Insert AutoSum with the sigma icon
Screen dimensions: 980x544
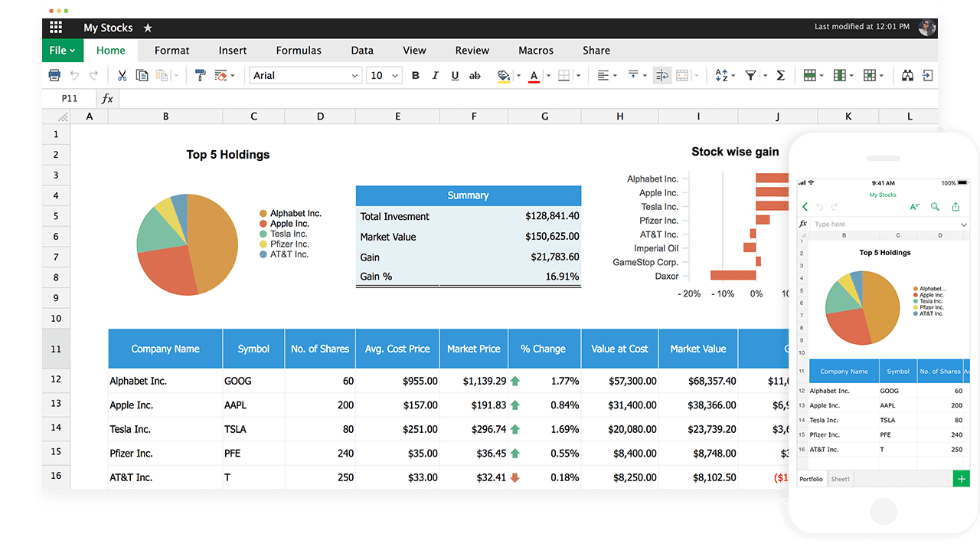781,75
